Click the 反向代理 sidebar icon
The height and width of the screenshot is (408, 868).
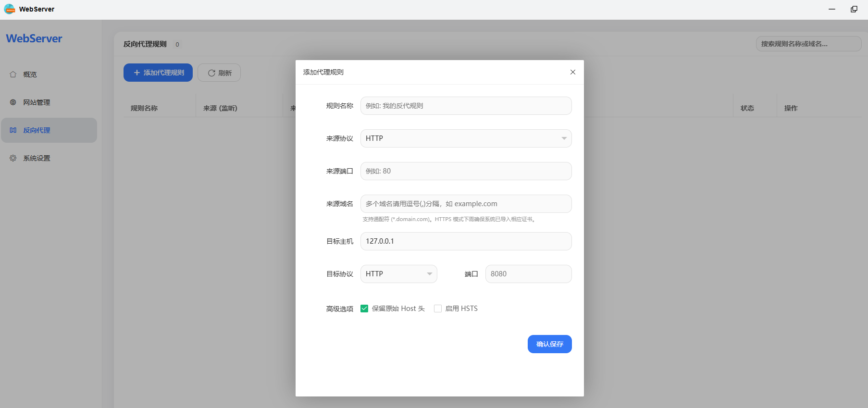tap(13, 130)
